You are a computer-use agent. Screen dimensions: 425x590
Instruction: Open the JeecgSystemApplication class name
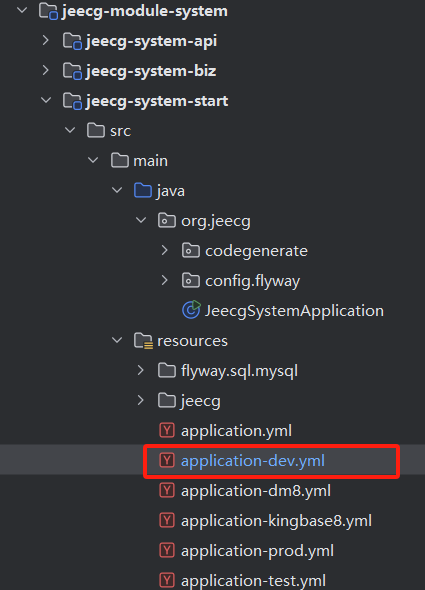tap(294, 311)
